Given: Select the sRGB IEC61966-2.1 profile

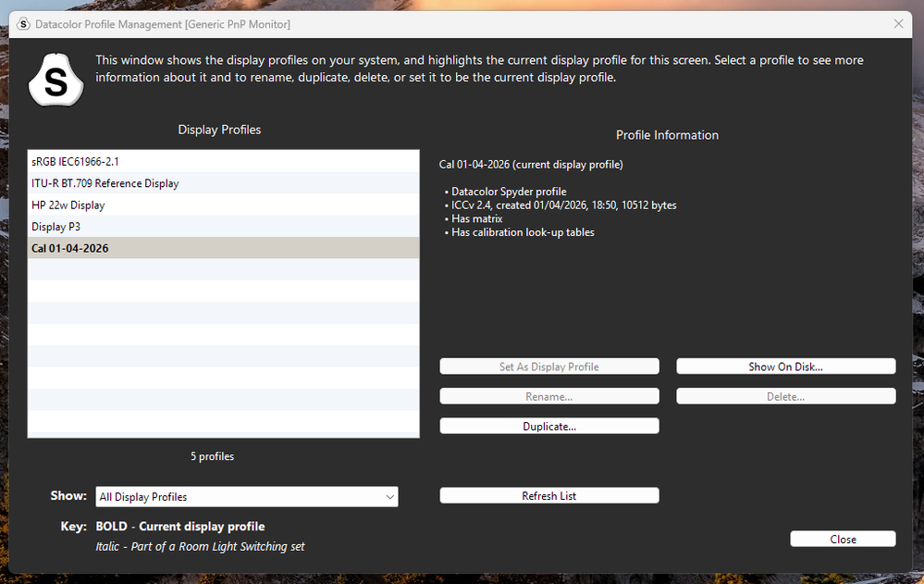Looking at the screenshot, I should point(223,161).
